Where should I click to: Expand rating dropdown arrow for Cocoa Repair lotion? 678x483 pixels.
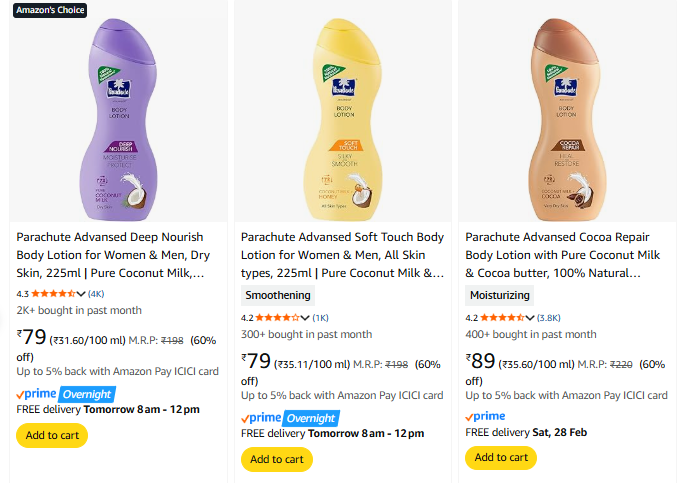[530, 318]
